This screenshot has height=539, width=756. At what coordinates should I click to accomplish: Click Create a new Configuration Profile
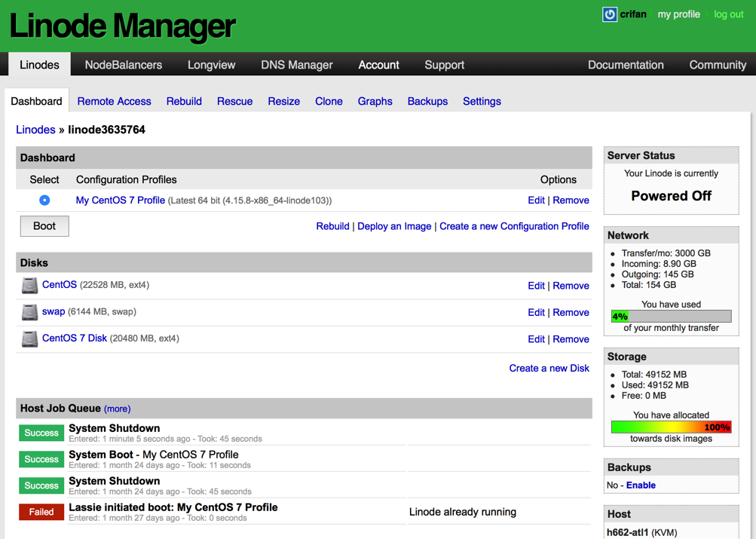(514, 226)
